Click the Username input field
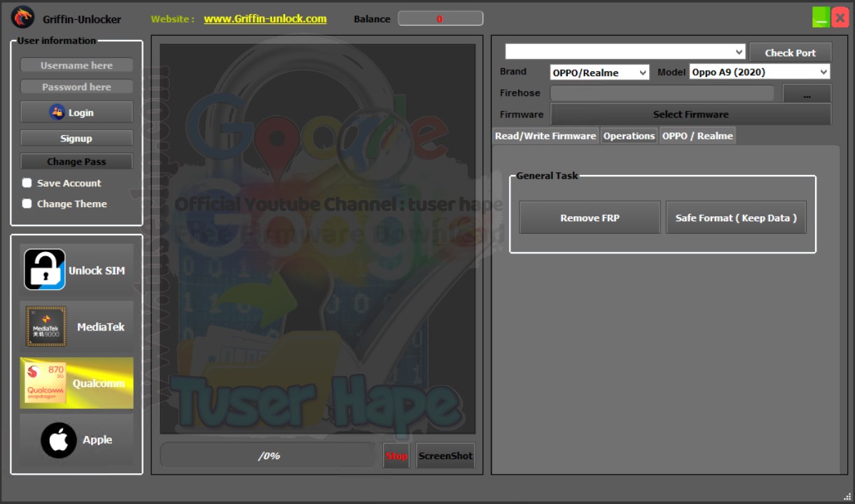The image size is (855, 504). pyautogui.click(x=76, y=65)
